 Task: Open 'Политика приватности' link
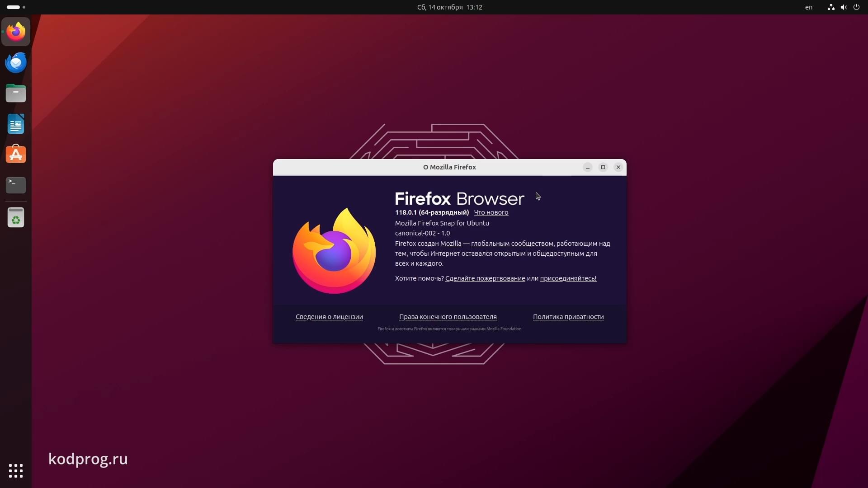click(x=568, y=317)
